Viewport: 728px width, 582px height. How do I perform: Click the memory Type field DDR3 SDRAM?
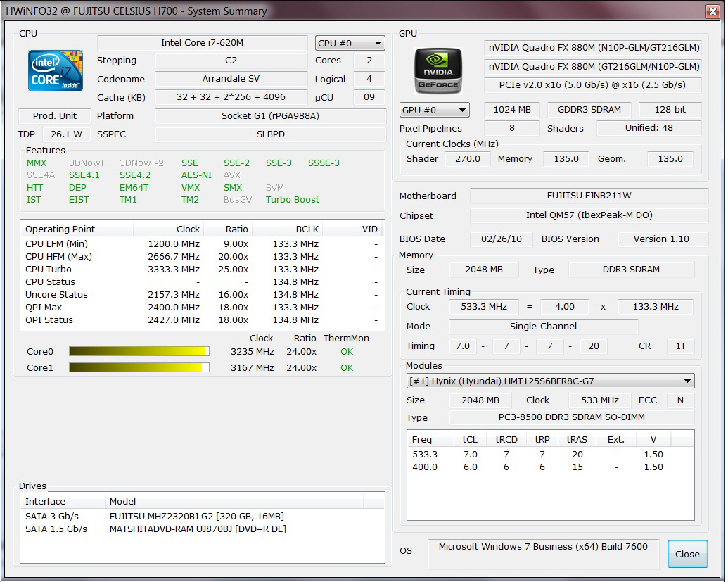632,270
